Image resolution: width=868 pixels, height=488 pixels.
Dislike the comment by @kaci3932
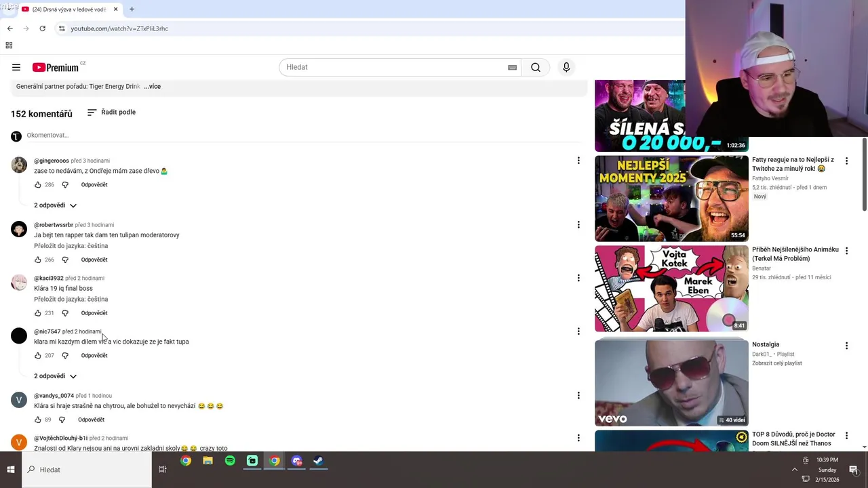(x=65, y=313)
